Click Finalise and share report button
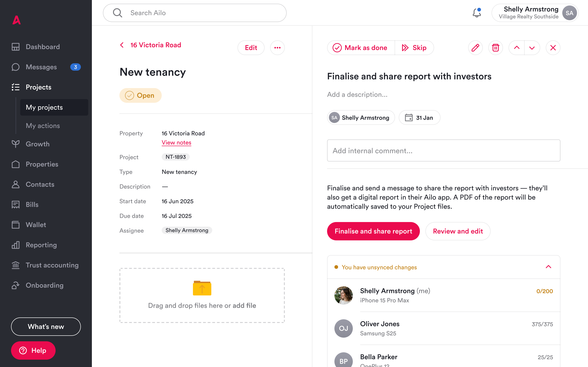 [x=373, y=231]
